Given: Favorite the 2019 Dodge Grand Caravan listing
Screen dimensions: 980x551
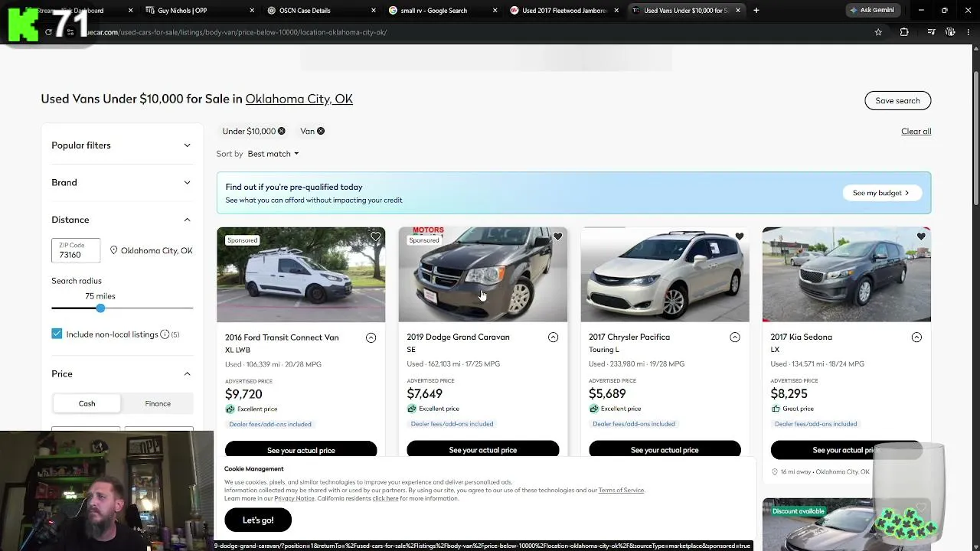Looking at the screenshot, I should (x=557, y=236).
